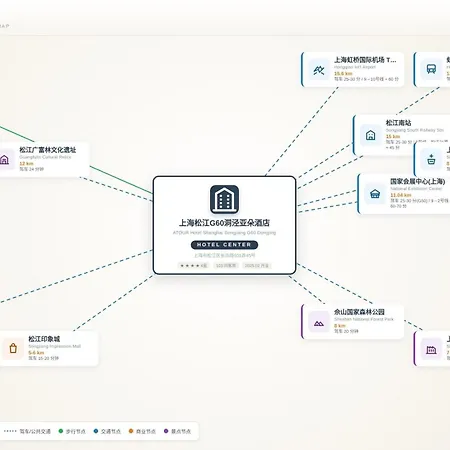Open the 松江南站 card title
This screenshot has height=450, width=450.
398,123
